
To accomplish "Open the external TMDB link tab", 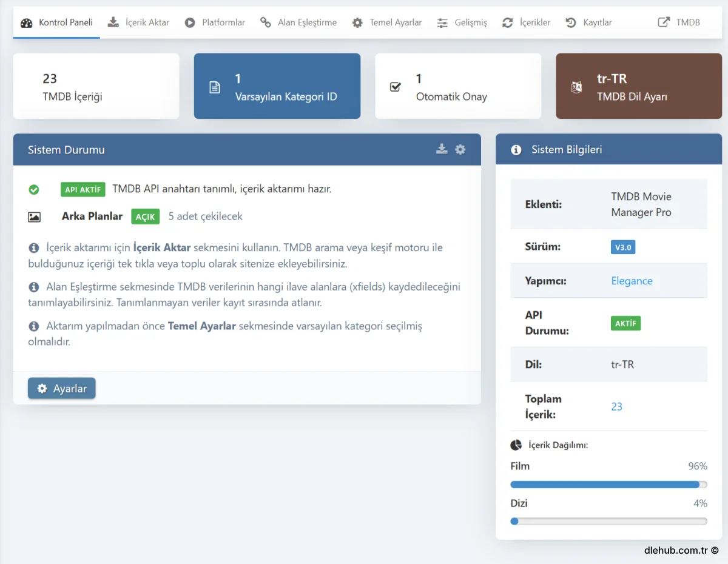I will point(679,22).
